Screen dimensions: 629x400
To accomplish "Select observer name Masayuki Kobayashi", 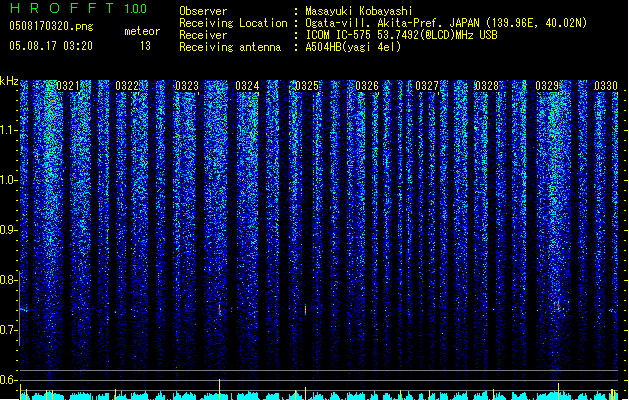I will [x=359, y=11].
